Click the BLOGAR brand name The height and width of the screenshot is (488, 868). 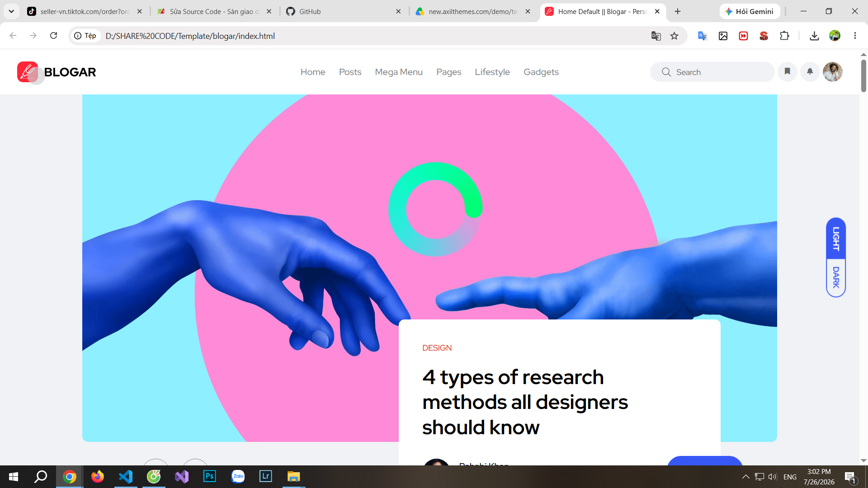[70, 72]
